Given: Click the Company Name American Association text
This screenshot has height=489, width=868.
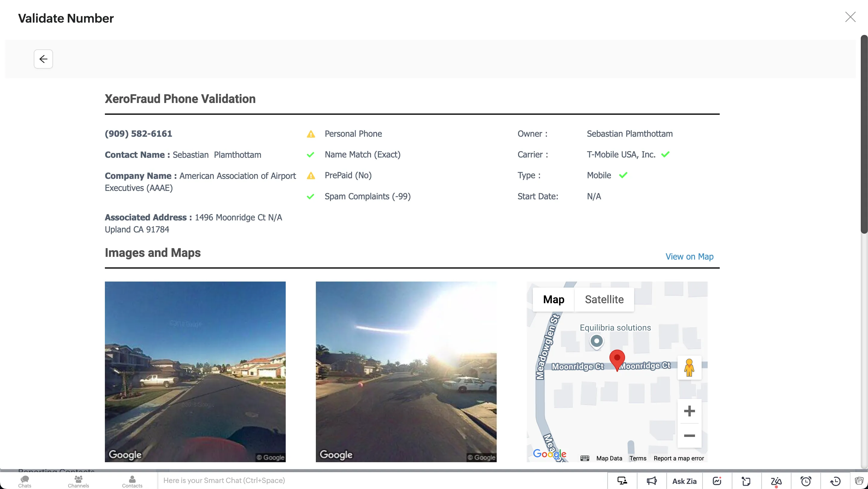Looking at the screenshot, I should (x=200, y=182).
